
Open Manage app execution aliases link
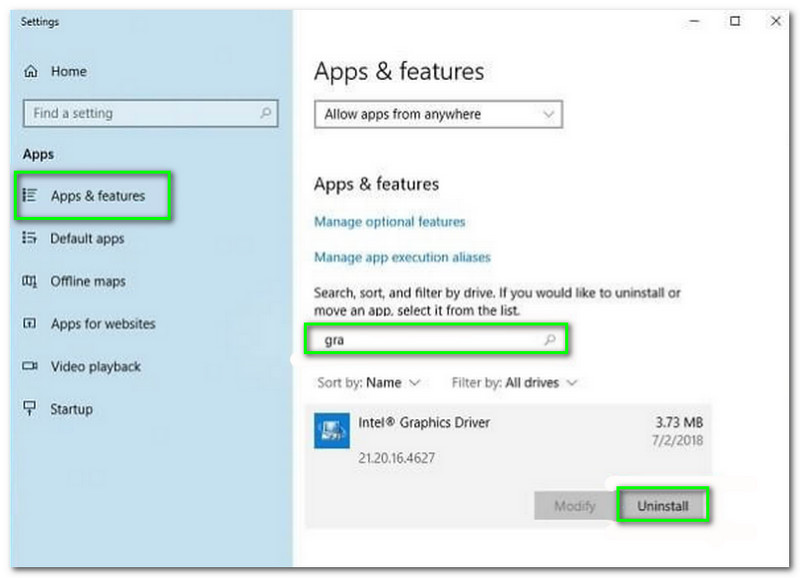(402, 257)
